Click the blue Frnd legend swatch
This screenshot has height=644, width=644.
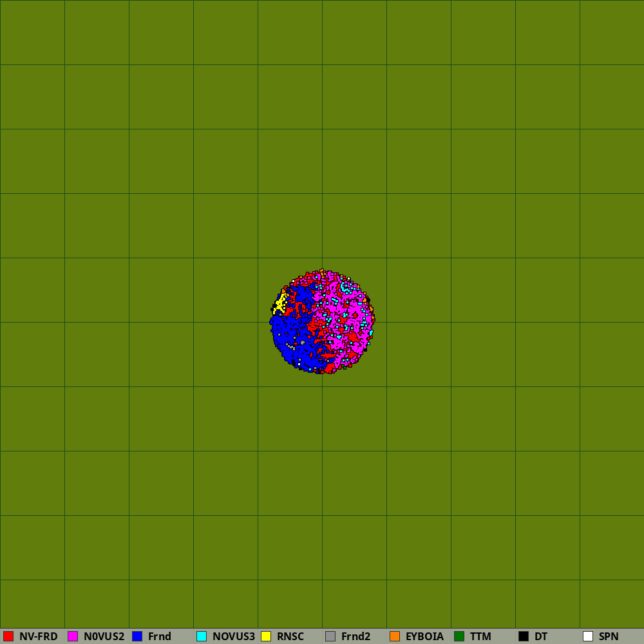tap(137, 636)
